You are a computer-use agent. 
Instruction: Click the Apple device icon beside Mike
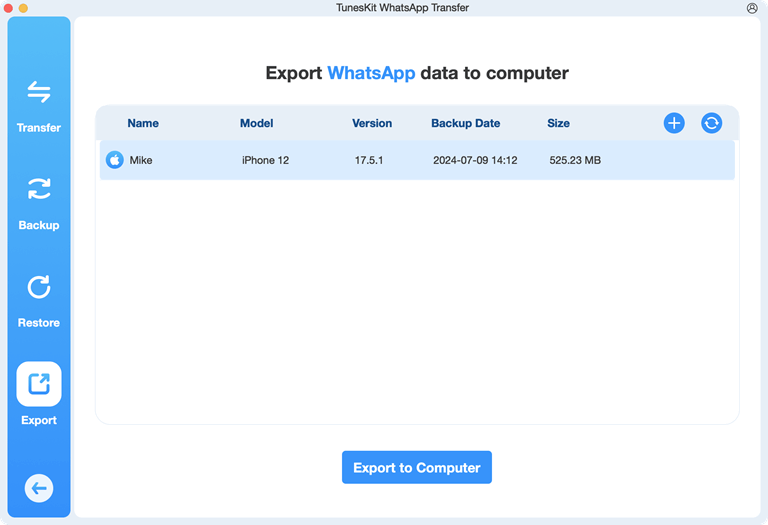tap(115, 160)
